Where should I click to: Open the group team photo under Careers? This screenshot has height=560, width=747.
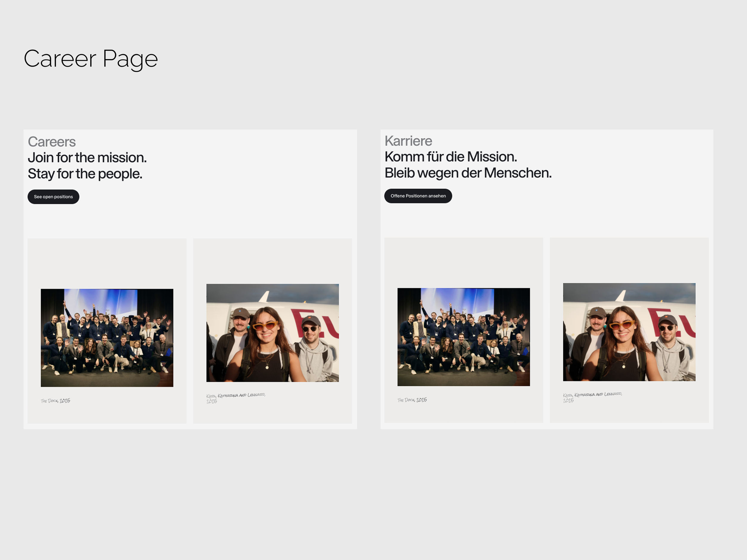(x=107, y=337)
